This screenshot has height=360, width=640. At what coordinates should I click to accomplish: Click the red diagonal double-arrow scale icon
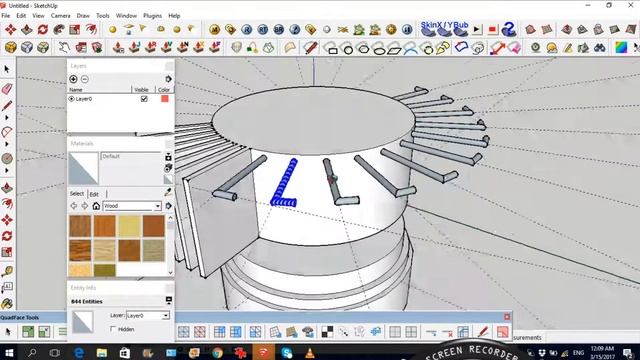[498, 48]
